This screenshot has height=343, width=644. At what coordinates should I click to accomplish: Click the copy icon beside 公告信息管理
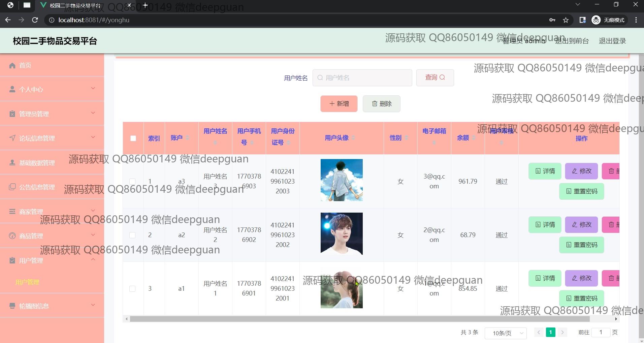(12, 187)
